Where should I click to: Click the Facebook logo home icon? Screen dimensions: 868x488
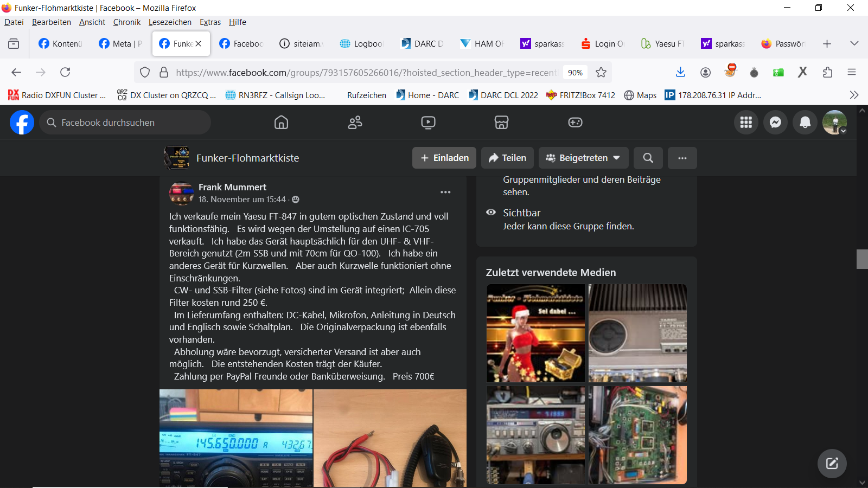click(22, 123)
